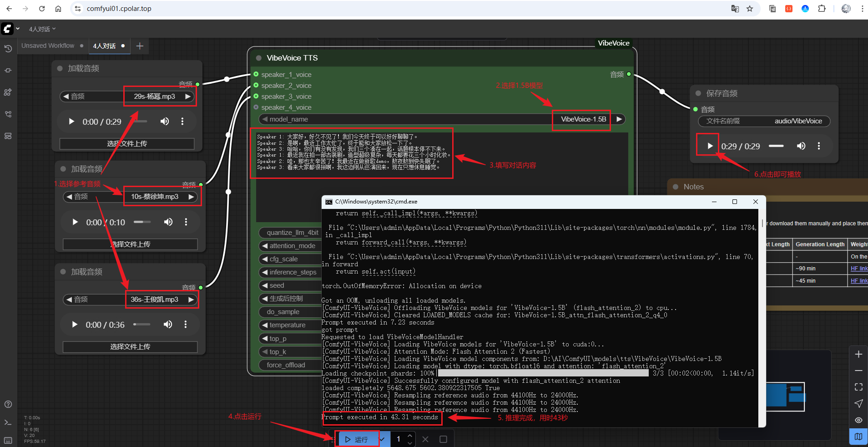Switch to Unsaved Workflow tab
This screenshot has width=868, height=447.
(x=48, y=46)
